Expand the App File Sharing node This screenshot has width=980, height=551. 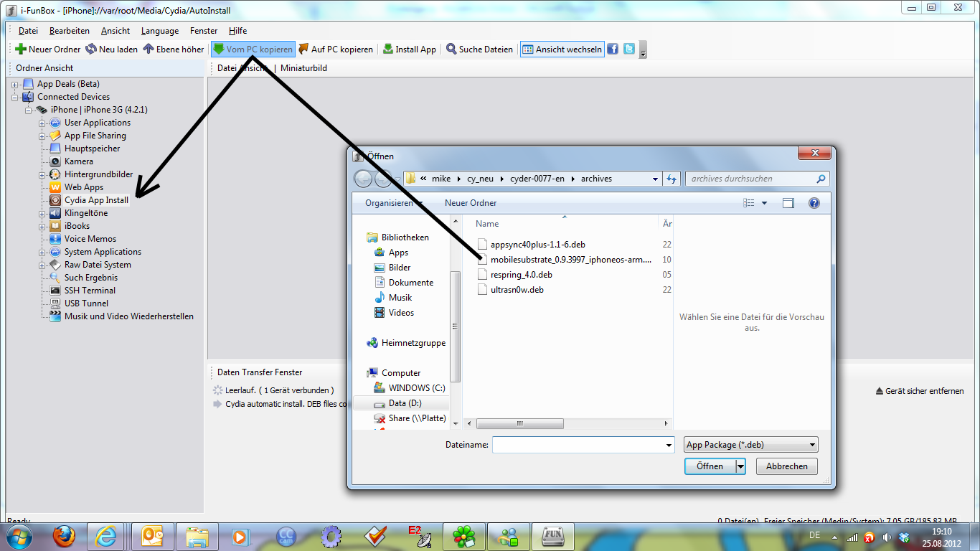42,136
